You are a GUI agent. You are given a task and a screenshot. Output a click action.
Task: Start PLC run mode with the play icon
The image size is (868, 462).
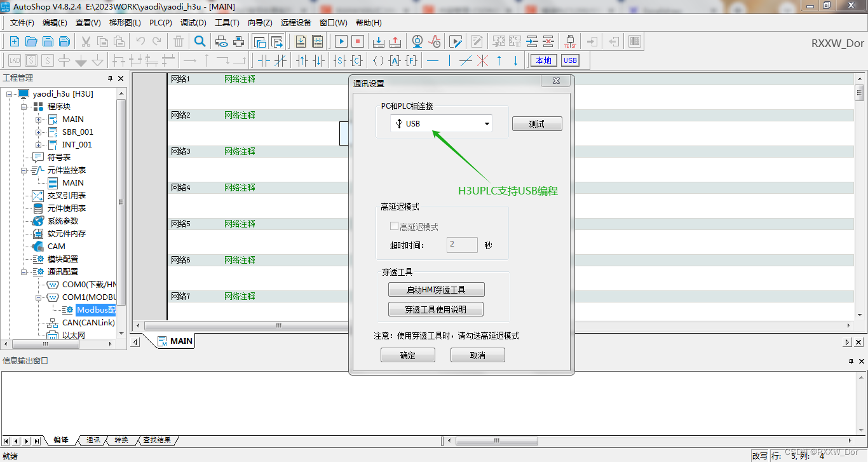tap(341, 41)
